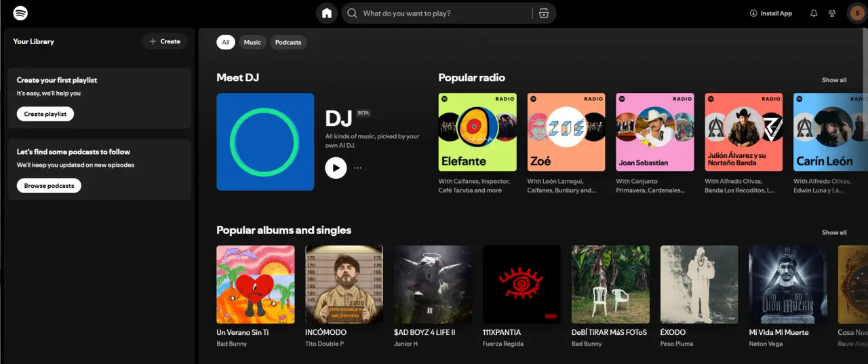This screenshot has width=868, height=364.
Task: Click the Install App link
Action: pyautogui.click(x=771, y=13)
